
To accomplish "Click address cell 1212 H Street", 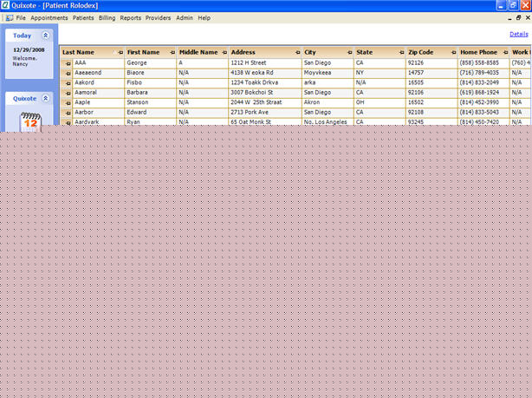I will [265, 63].
